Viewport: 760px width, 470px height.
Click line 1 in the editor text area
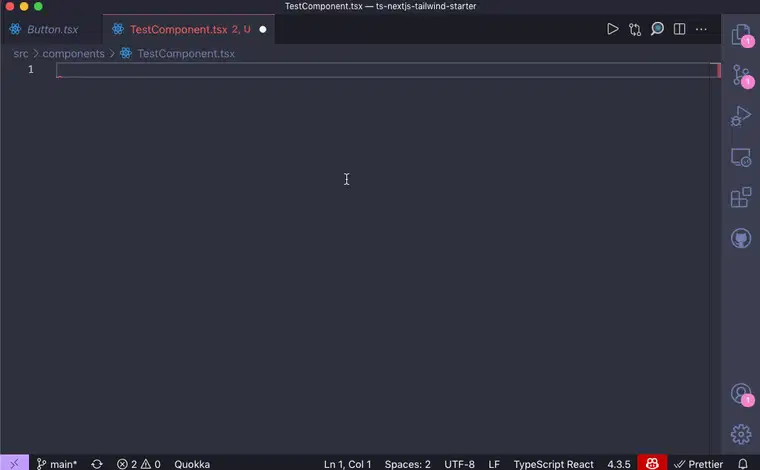(x=380, y=69)
